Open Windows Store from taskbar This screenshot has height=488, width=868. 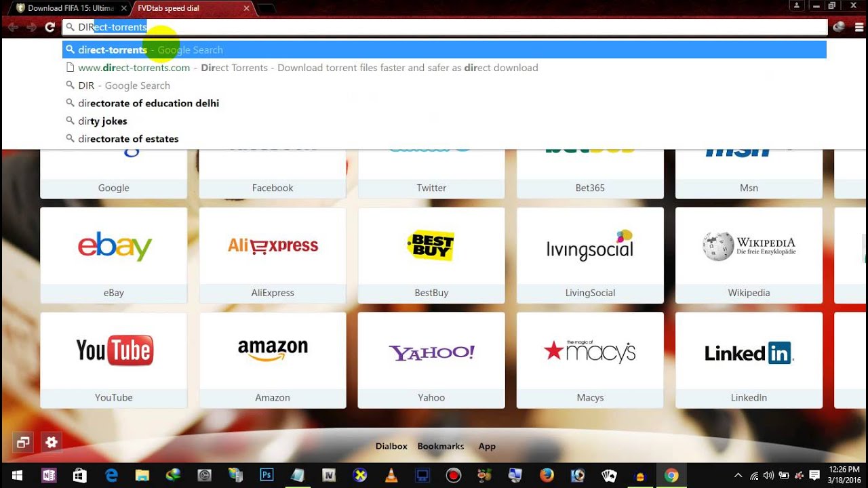[x=80, y=475]
